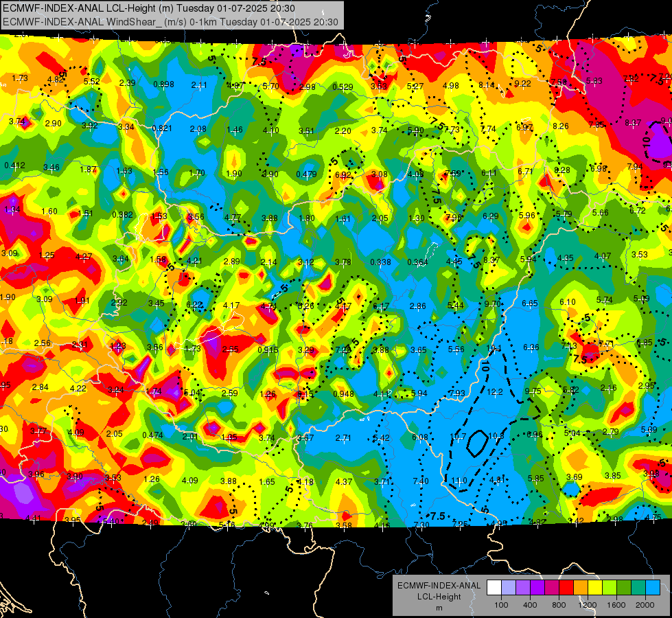Click the 400 legend tick label
Screen dimensions: 672x618
tap(530, 605)
